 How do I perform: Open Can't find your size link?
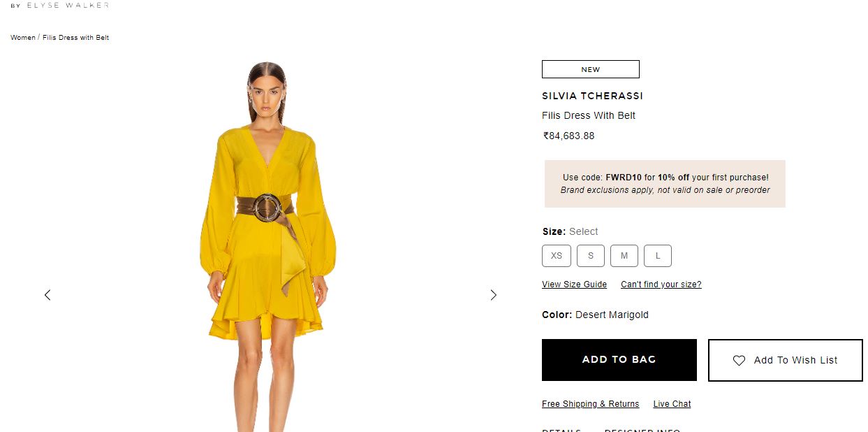[x=661, y=285]
